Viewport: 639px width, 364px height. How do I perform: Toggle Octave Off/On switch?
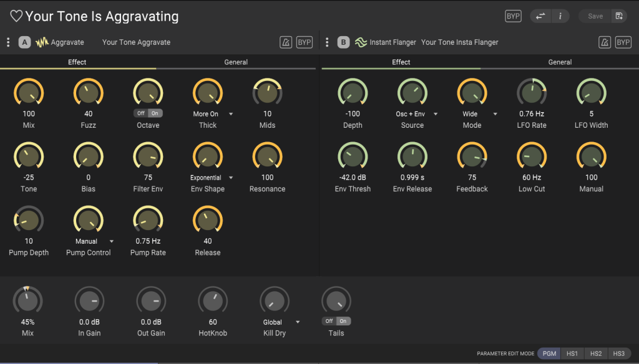148,113
